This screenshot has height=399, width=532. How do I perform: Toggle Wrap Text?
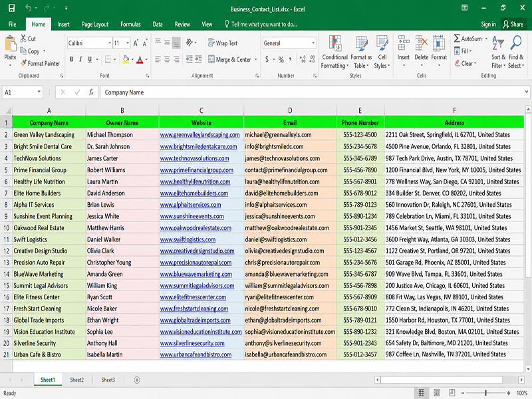tap(223, 43)
